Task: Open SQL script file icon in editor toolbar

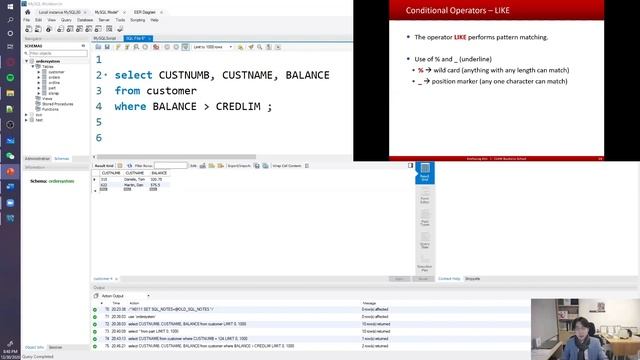Action: click(98, 47)
